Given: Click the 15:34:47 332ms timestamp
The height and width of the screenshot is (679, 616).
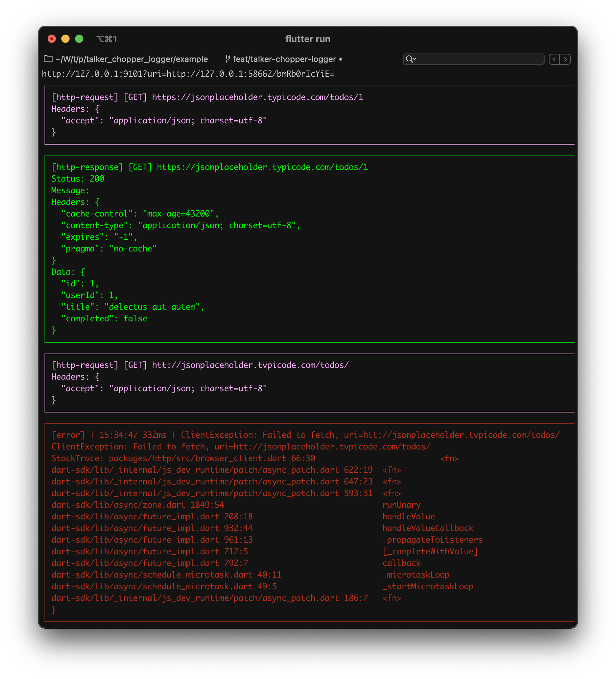Looking at the screenshot, I should 133,435.
